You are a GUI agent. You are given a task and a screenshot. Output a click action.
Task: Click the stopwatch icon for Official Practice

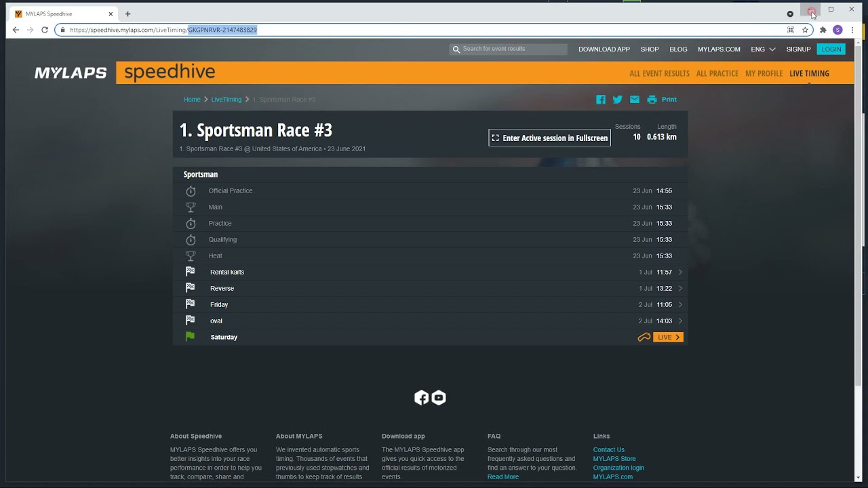(191, 191)
